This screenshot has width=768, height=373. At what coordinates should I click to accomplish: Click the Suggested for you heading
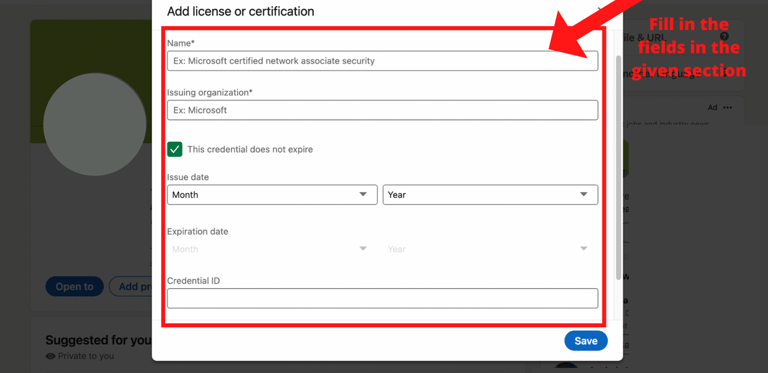(x=98, y=340)
